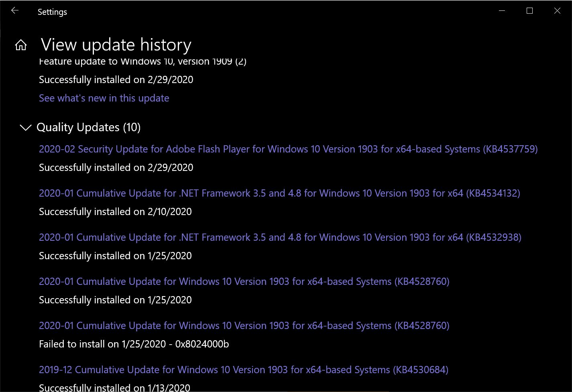572x392 pixels.
Task: Click the Successfully installed on 1/13/2020 status
Action: click(x=114, y=388)
